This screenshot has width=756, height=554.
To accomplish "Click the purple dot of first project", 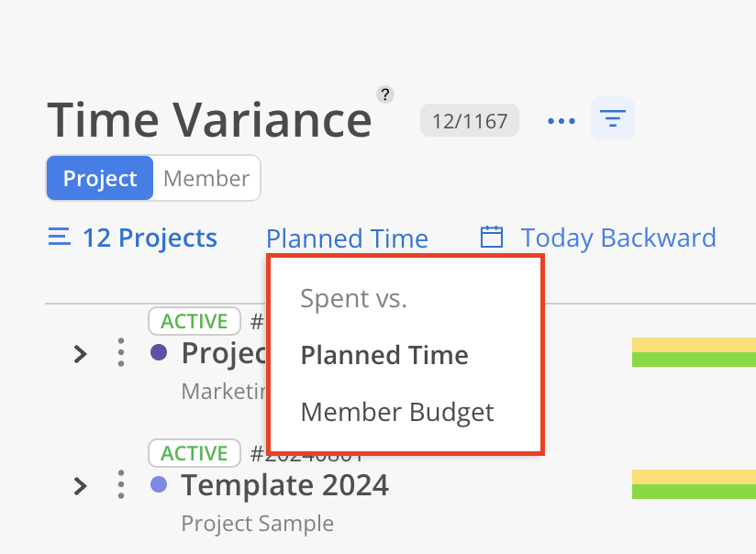I will click(x=159, y=352).
